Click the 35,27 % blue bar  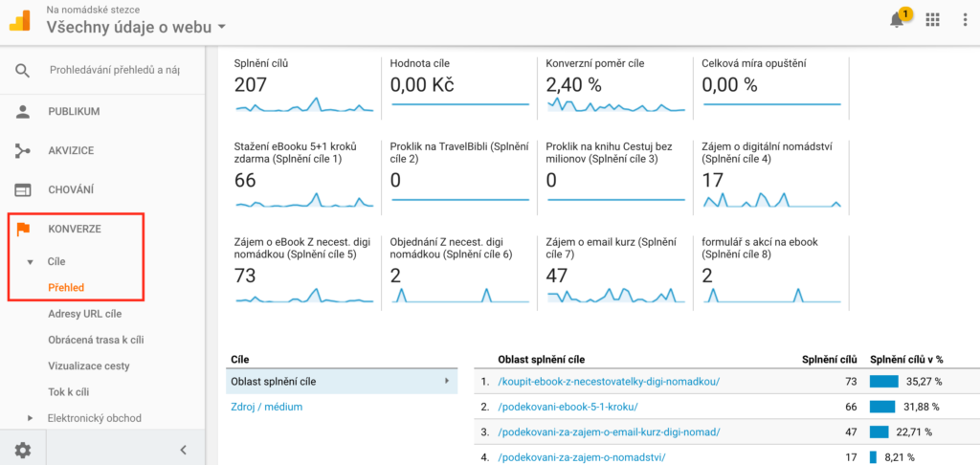882,382
